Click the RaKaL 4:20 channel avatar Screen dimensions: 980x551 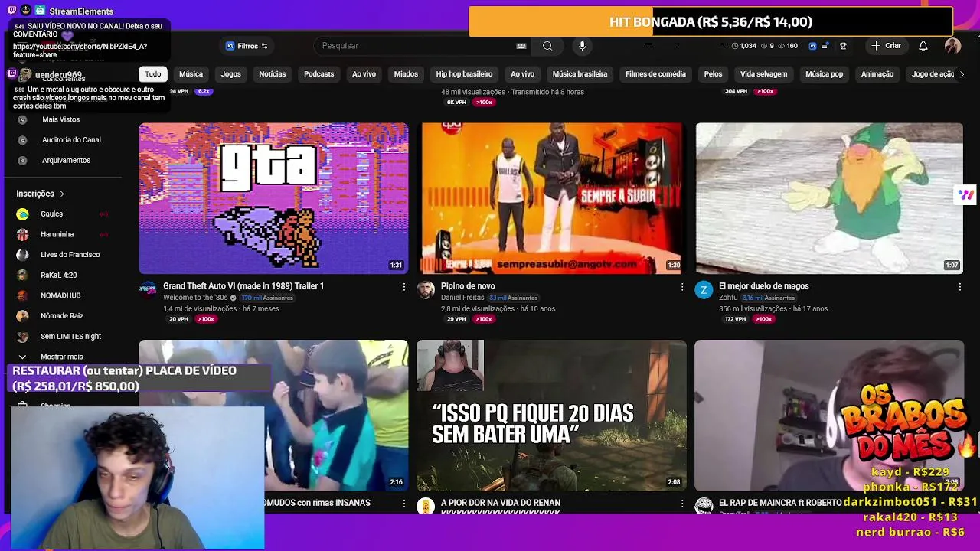pyautogui.click(x=22, y=275)
